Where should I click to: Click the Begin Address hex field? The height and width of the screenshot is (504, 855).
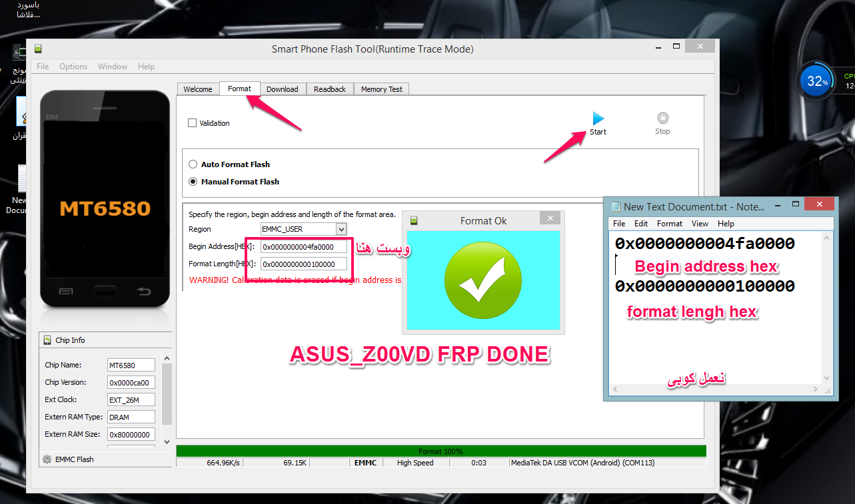coord(304,246)
